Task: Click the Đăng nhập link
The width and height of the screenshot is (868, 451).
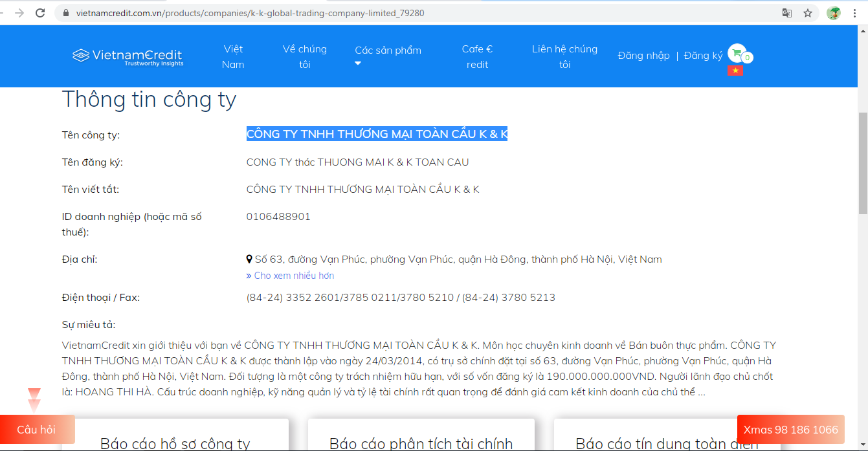Action: point(643,56)
